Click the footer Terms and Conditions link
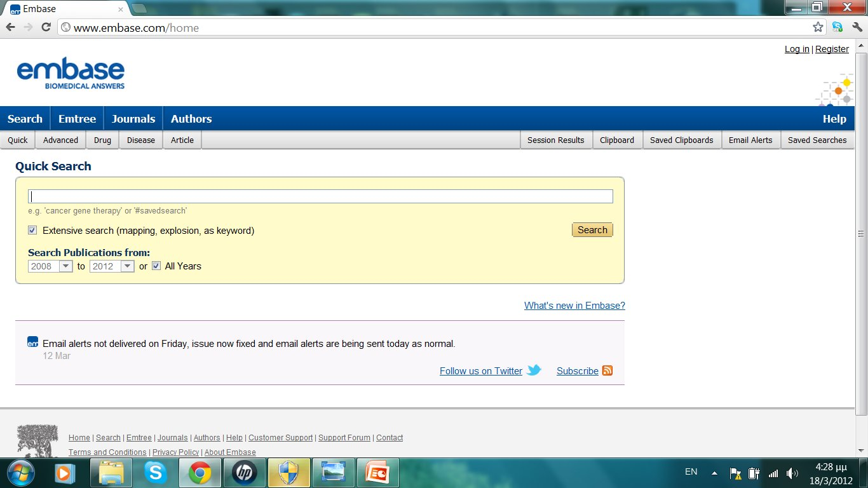Viewport: 868px width, 488px height. [x=107, y=452]
